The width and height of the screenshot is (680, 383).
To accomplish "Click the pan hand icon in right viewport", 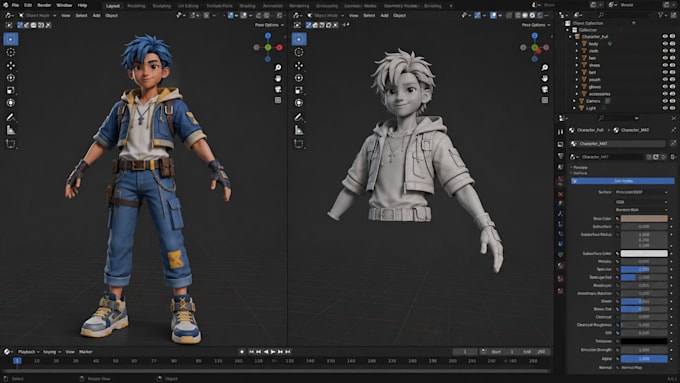I will coord(545,79).
